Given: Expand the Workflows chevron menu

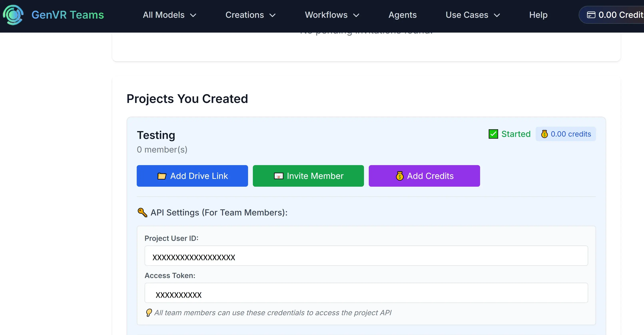Looking at the screenshot, I should (332, 15).
